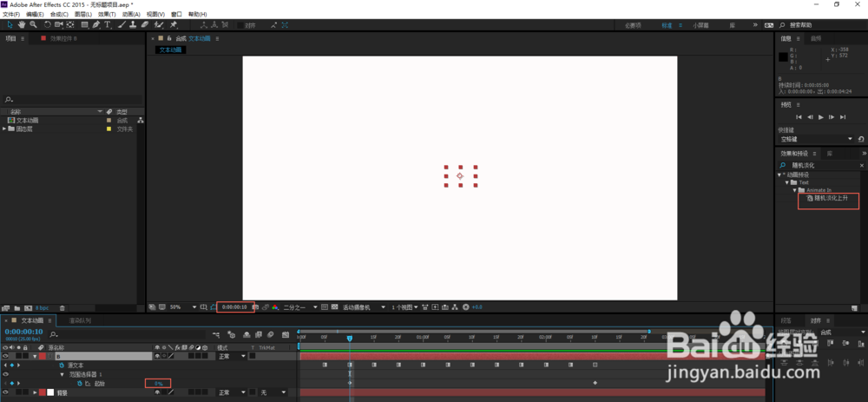Image resolution: width=868 pixels, height=402 pixels.
Task: Toggle keyframe diamond on 起始 row
Action: (12, 383)
